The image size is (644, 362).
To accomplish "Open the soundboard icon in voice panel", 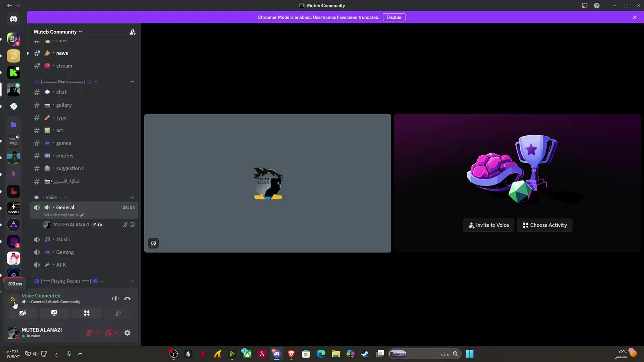I will (119, 313).
